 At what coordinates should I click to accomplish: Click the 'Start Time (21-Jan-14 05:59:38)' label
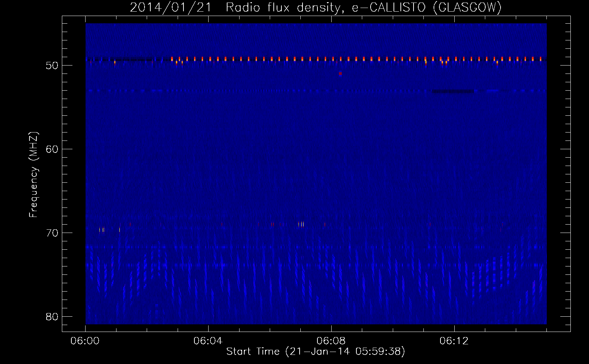click(316, 352)
